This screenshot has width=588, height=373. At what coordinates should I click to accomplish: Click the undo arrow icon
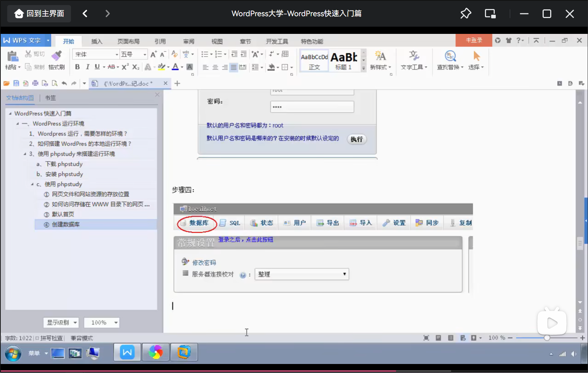[x=64, y=83]
